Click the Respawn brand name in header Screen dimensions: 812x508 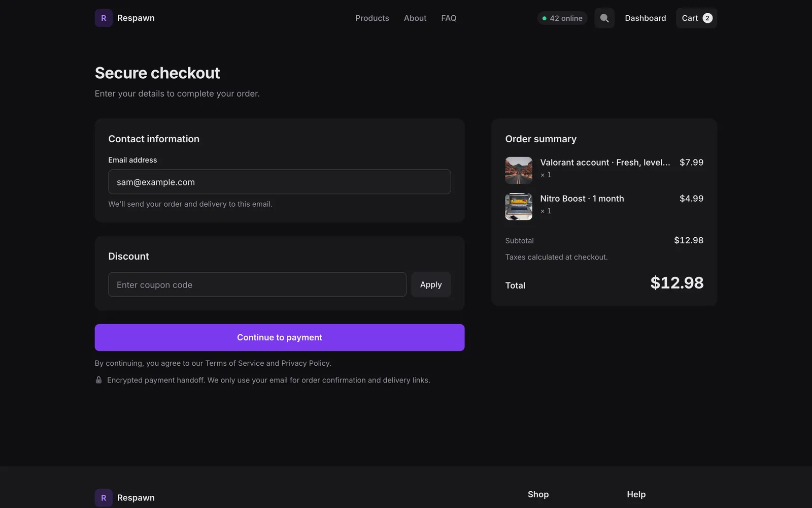(x=136, y=18)
